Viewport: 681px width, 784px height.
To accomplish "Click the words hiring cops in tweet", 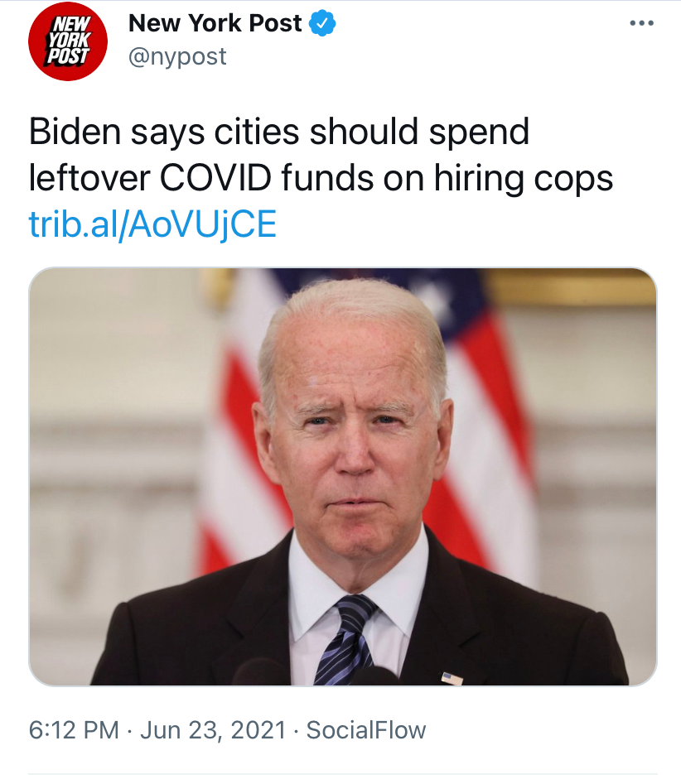I will 524,179.
